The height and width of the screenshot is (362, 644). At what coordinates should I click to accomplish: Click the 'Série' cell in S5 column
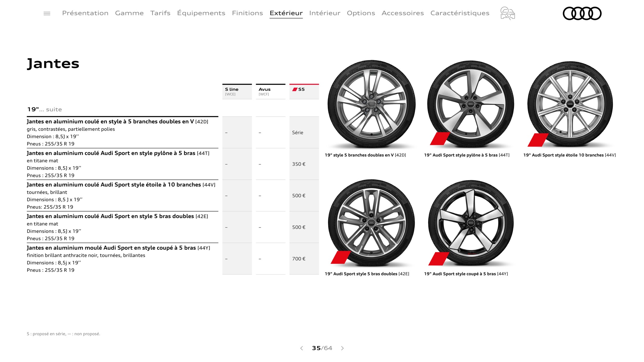(304, 132)
